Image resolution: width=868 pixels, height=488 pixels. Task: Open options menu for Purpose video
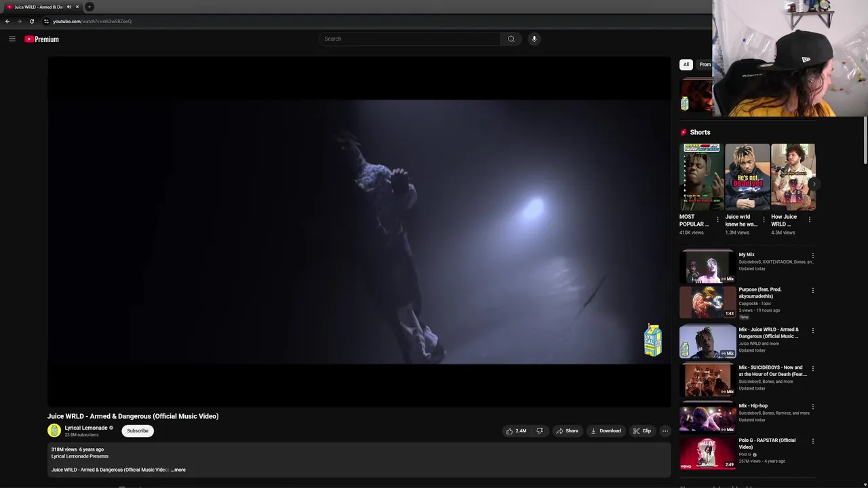(812, 291)
